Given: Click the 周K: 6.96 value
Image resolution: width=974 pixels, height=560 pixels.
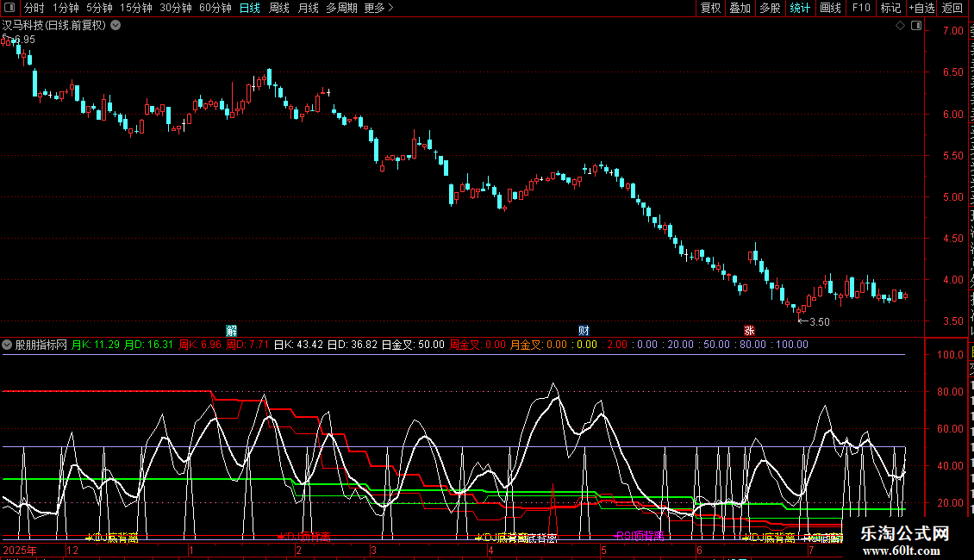Looking at the screenshot, I should click(x=200, y=345).
